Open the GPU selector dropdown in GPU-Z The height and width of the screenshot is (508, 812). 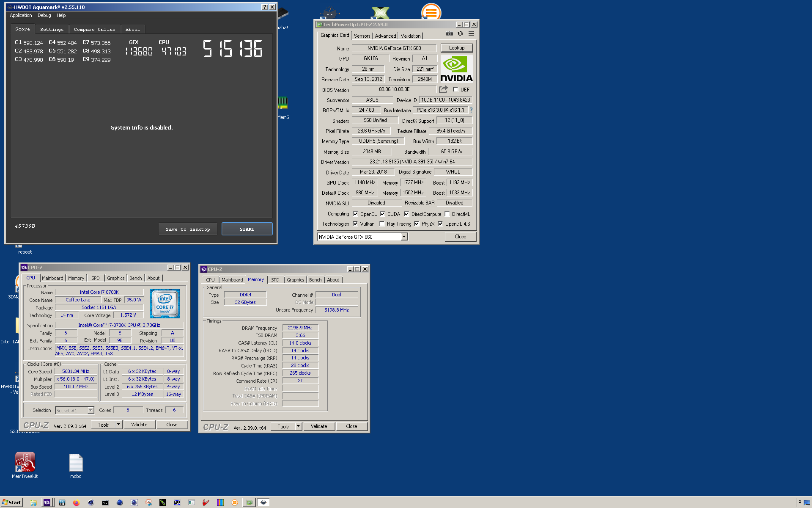point(404,237)
